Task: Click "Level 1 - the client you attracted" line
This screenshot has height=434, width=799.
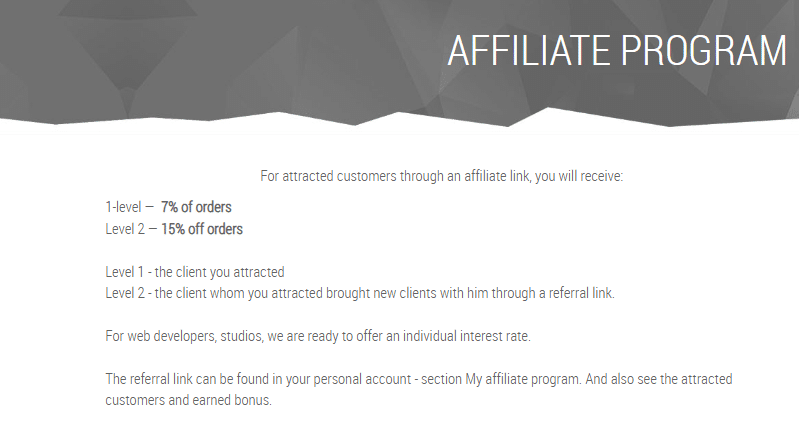Action: 195,272
